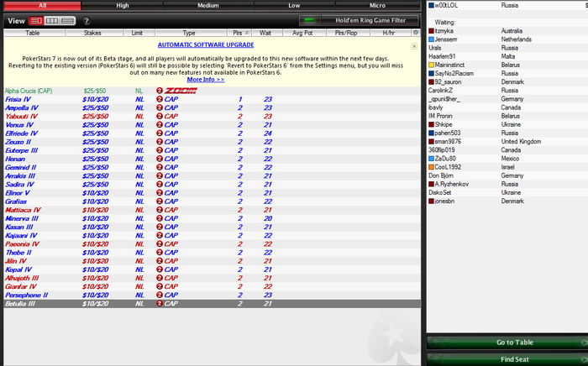Click the red 2 icon in Ampella IV row

[x=160, y=107]
